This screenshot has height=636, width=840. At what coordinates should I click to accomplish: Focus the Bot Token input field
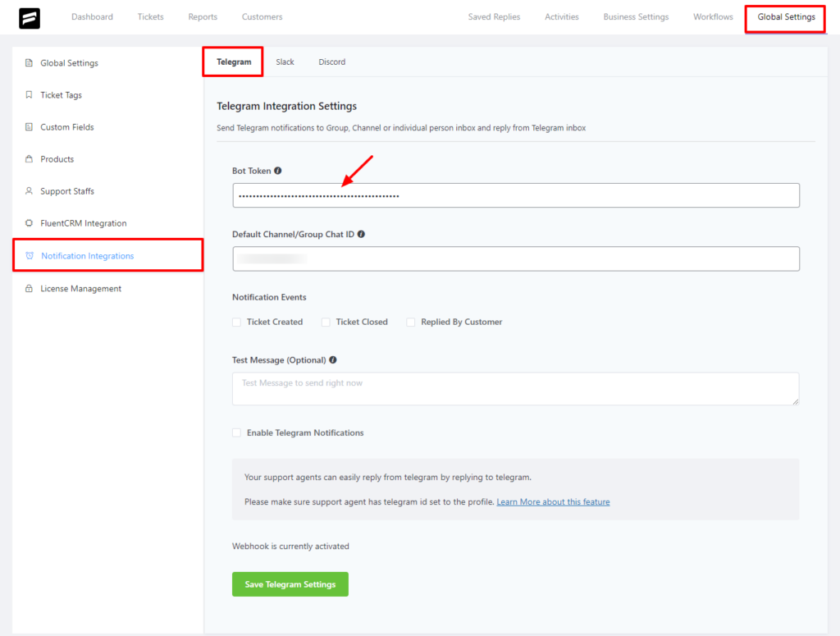[x=516, y=195]
